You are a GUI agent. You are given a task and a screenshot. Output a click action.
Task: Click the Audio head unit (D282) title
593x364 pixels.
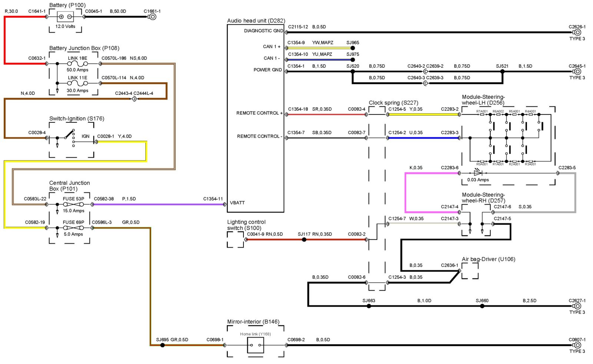click(x=256, y=21)
